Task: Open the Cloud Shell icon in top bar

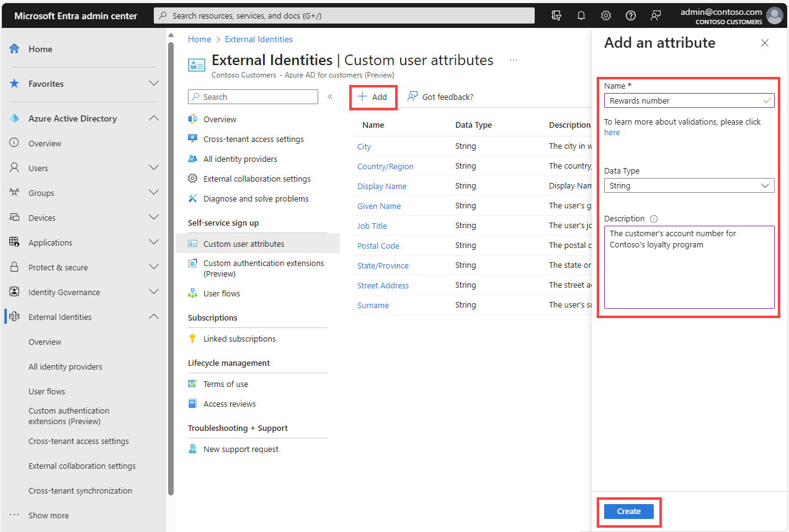Action: [x=556, y=16]
